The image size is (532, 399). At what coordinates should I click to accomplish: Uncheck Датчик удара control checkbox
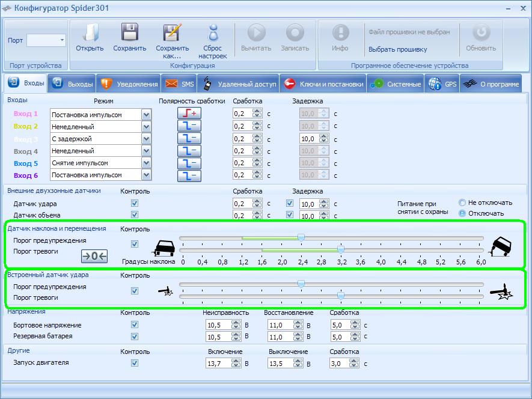click(135, 204)
